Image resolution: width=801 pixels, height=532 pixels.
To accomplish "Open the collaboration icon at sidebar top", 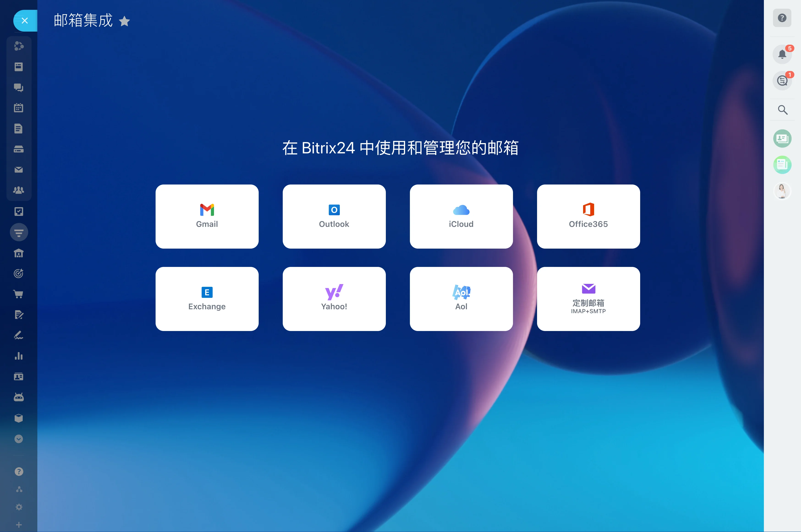I will (19, 46).
